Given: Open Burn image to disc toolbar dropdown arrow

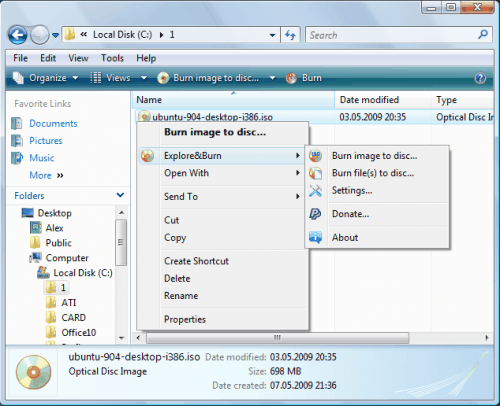Looking at the screenshot, I should pos(272,78).
